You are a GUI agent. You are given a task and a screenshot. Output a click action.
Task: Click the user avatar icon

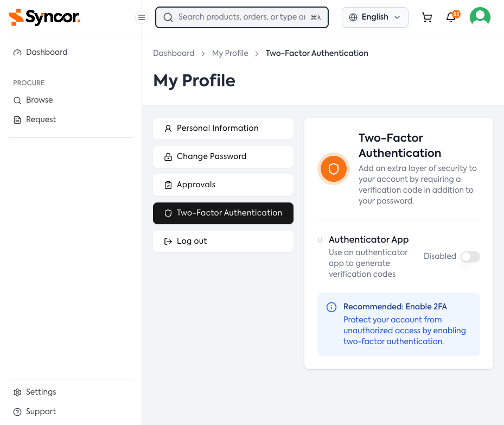(x=480, y=17)
